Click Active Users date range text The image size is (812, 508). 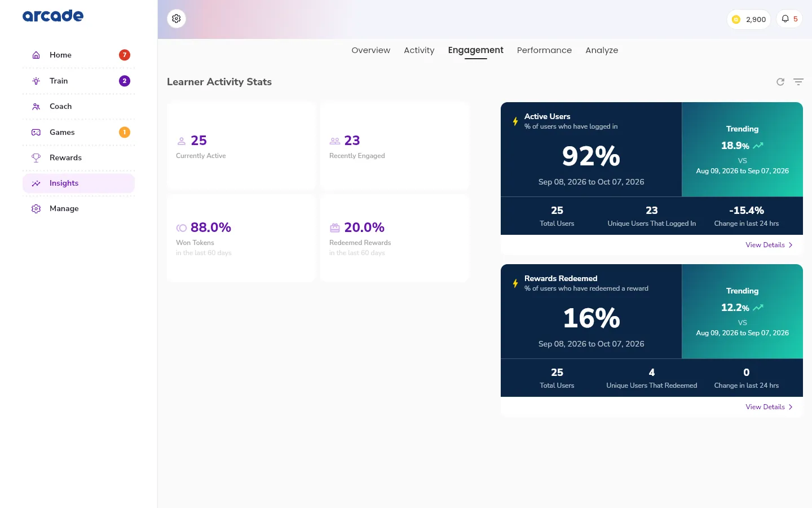(591, 182)
